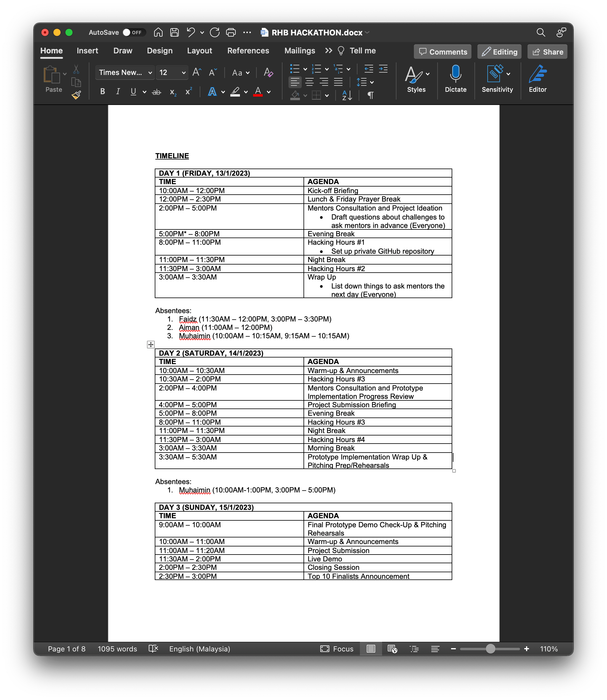
Task: Click the Comments button
Action: coord(442,52)
